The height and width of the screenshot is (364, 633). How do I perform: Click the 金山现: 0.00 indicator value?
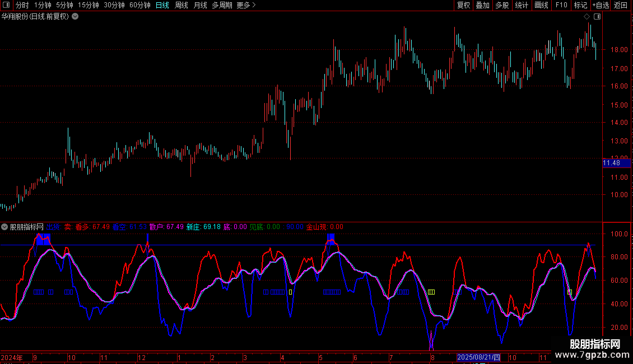(x=324, y=227)
